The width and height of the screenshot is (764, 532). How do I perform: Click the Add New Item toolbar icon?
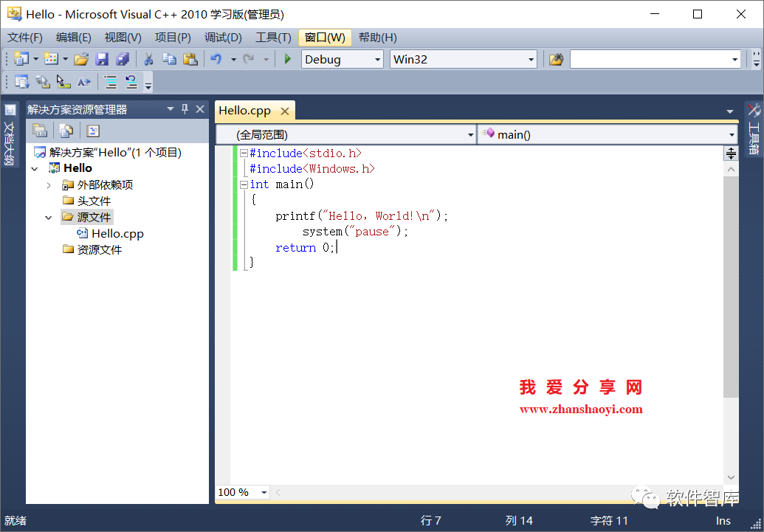[51, 60]
